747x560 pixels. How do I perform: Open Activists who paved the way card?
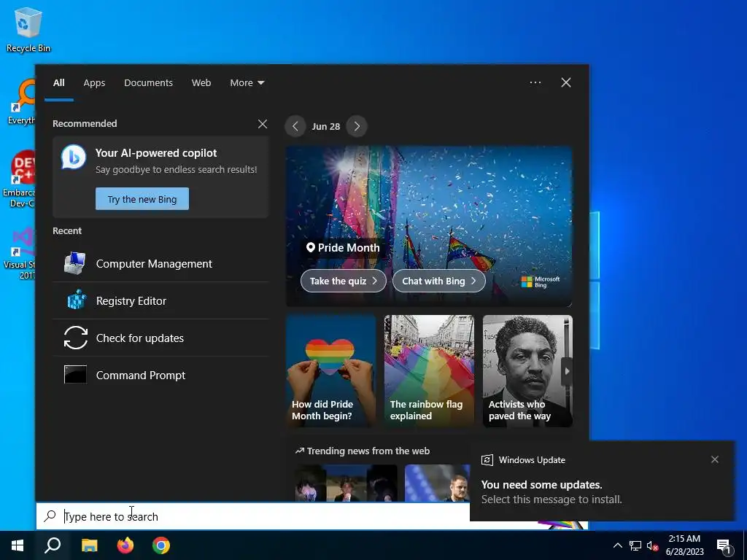click(x=527, y=371)
